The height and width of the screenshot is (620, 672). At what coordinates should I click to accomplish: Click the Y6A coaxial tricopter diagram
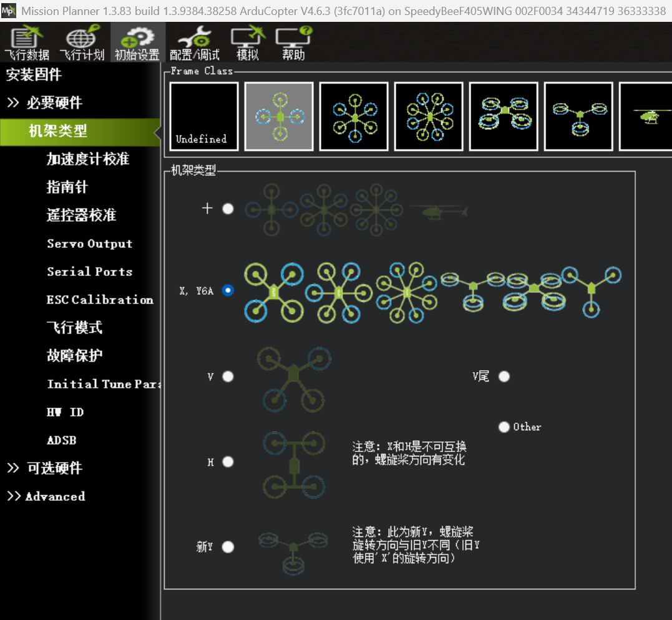(x=473, y=292)
